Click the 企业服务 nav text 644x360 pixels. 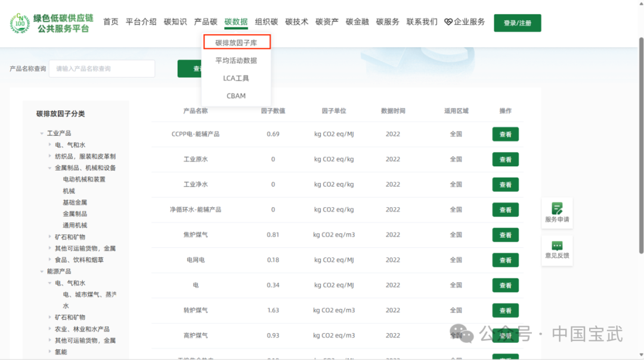469,22
